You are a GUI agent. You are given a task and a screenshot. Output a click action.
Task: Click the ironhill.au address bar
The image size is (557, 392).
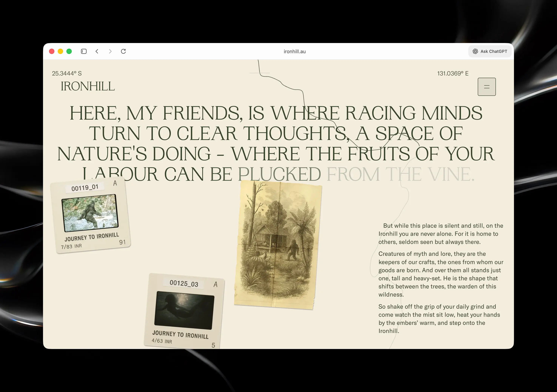[295, 51]
